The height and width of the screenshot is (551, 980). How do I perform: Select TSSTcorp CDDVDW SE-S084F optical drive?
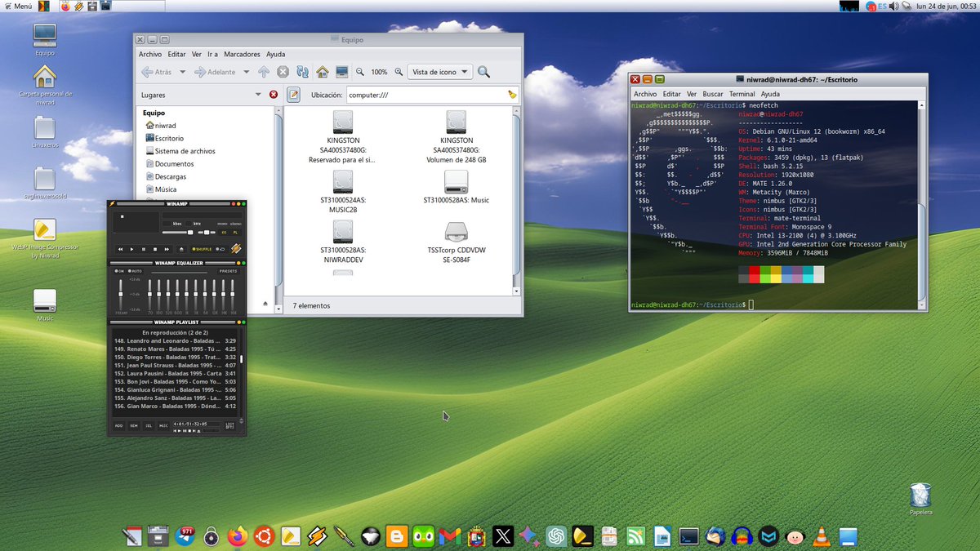pos(456,242)
